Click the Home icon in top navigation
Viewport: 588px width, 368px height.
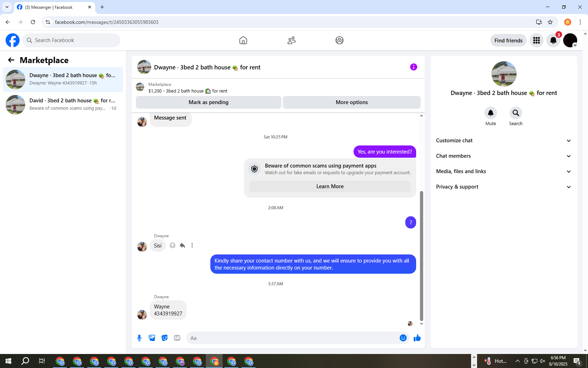[243, 40]
